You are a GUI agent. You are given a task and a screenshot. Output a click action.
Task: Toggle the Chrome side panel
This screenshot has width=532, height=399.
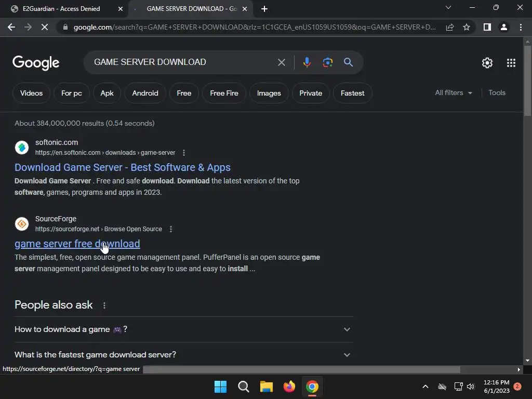coord(487,27)
